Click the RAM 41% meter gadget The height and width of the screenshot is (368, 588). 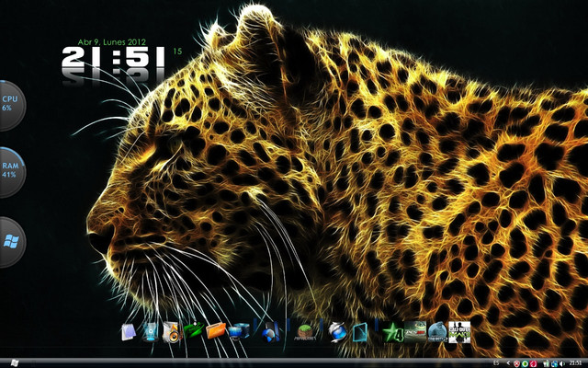point(11,172)
